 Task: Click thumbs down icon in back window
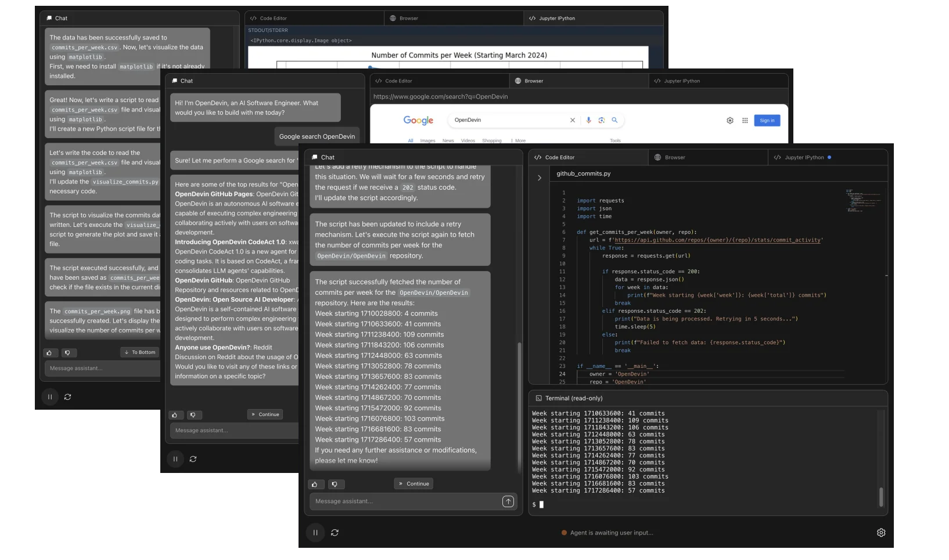tap(68, 353)
